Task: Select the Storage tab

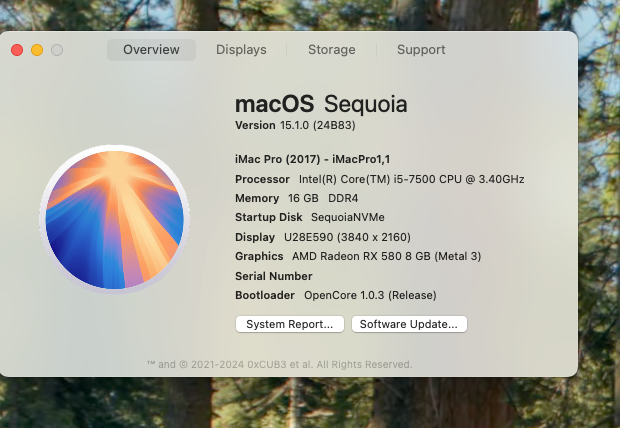Action: coord(331,50)
